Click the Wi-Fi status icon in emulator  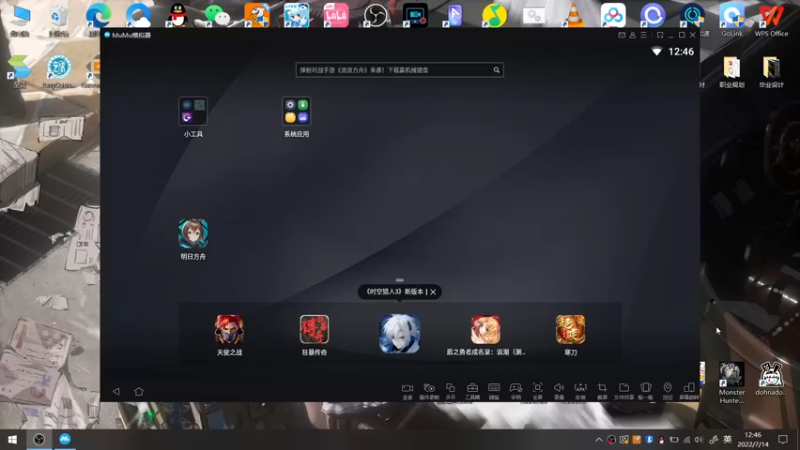point(657,52)
